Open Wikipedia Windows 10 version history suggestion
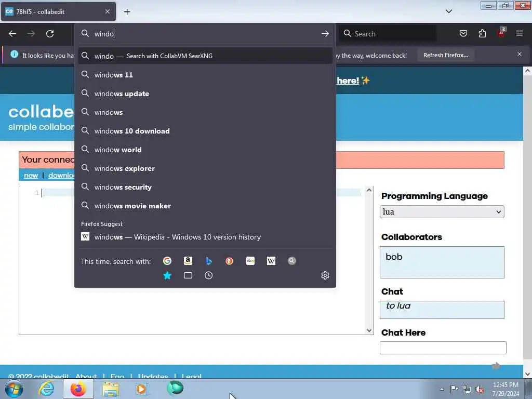This screenshot has height=399, width=532. coord(205,237)
